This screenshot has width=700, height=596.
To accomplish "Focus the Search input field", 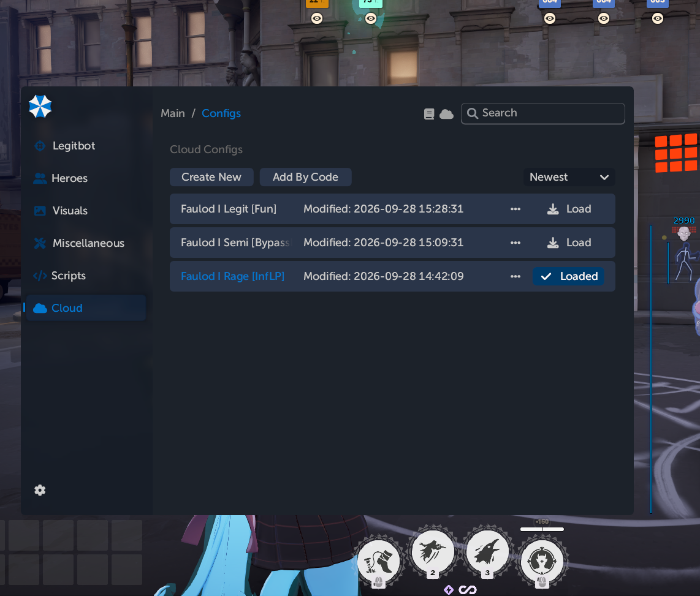I will point(543,113).
